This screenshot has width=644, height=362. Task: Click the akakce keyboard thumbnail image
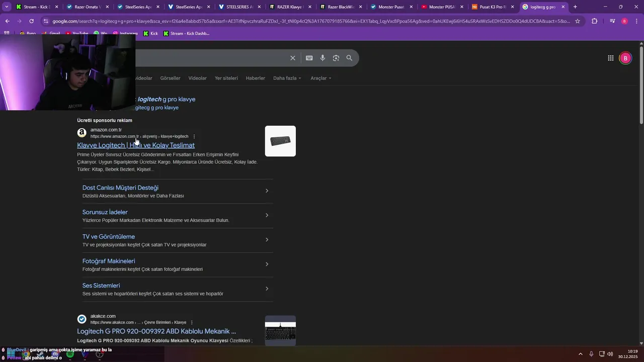coord(280,330)
